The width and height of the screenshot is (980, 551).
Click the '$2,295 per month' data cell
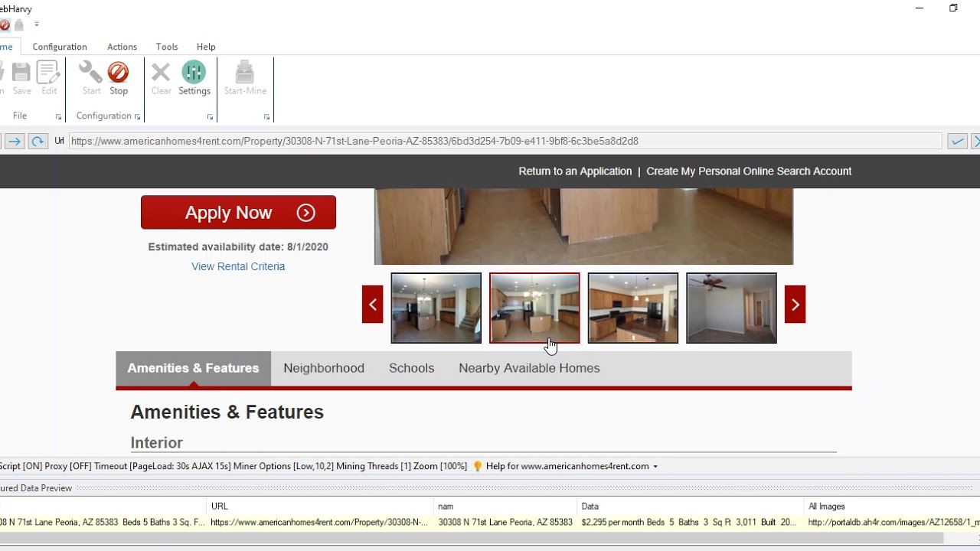click(691, 522)
